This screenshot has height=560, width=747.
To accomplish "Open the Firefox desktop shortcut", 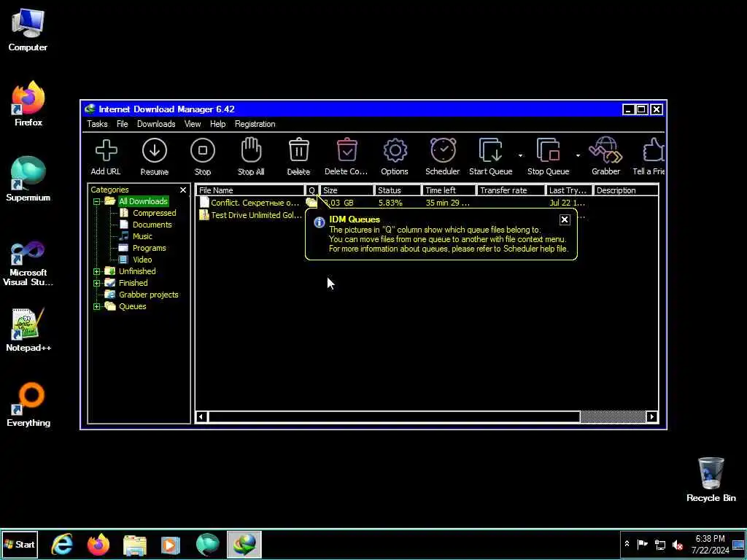I will pos(28,104).
